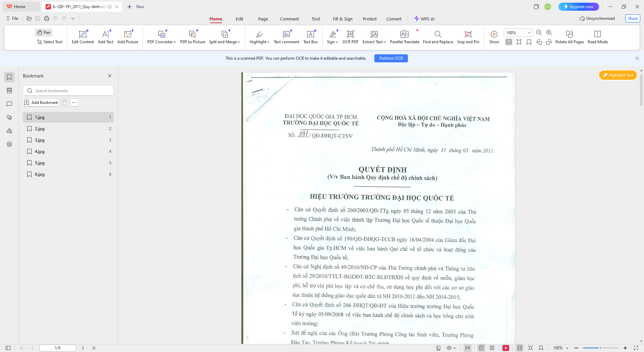
Task: Open comments panel in left sidebar
Action: [9, 104]
